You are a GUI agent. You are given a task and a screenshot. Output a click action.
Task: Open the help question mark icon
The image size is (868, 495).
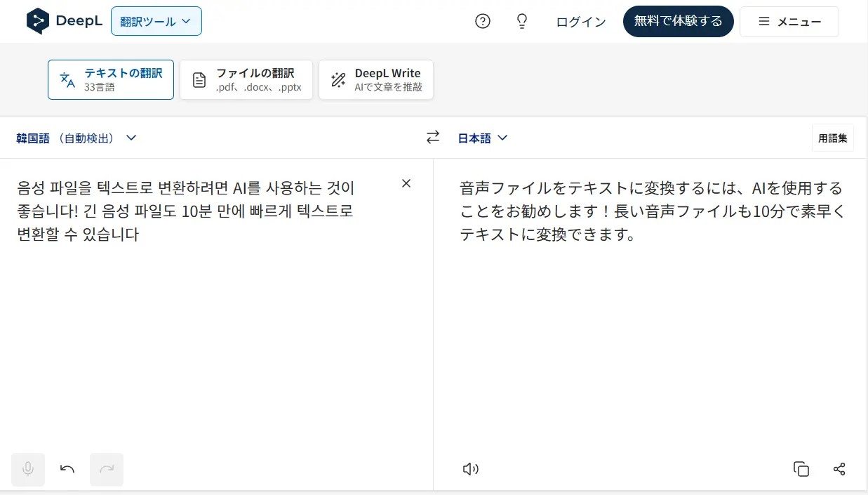[x=483, y=21]
